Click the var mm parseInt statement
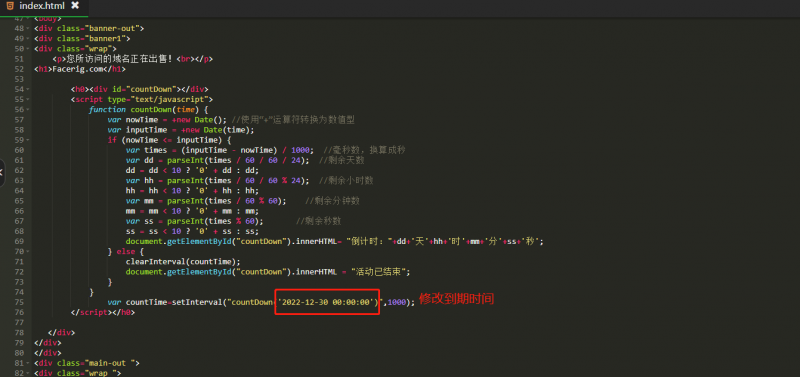The width and height of the screenshot is (800, 377). [x=206, y=201]
